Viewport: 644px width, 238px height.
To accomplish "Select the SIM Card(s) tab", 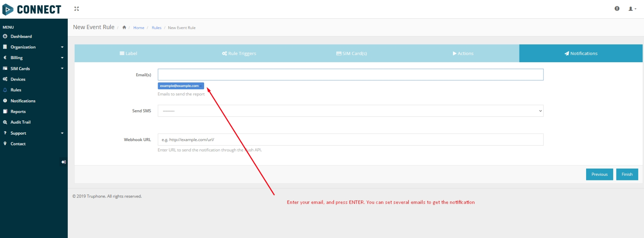I will click(352, 53).
